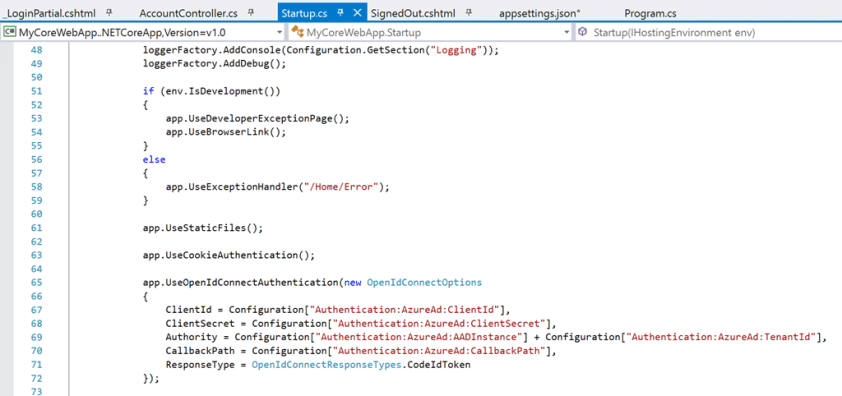Expand the project dropdown arrow
This screenshot has height=396, width=842.
point(279,33)
